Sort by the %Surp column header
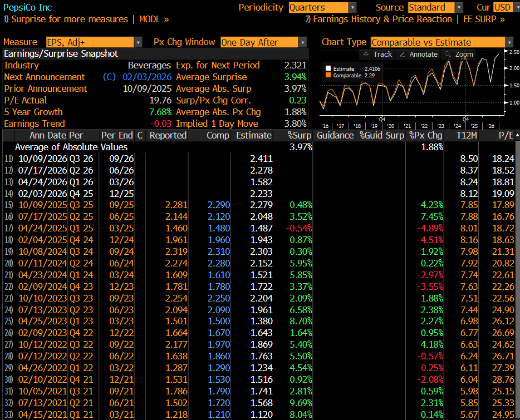The image size is (520, 420). pos(298,135)
